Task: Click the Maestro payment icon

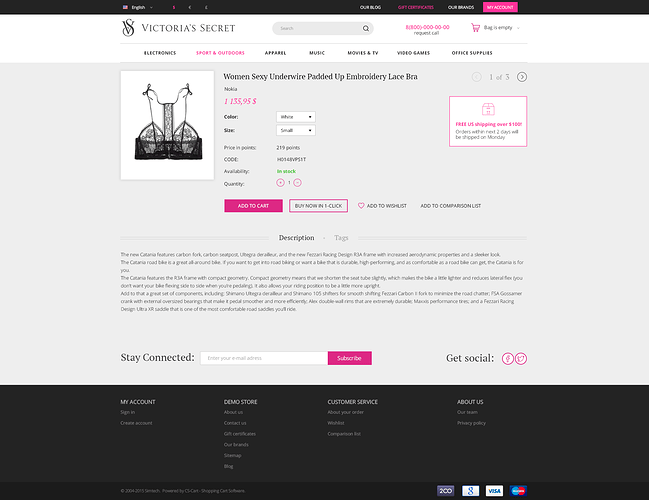Action: pyautogui.click(x=518, y=491)
